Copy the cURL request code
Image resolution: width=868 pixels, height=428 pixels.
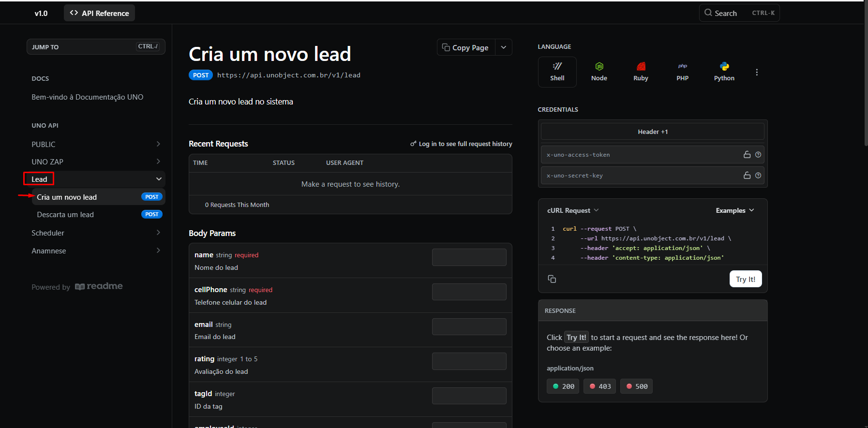click(x=552, y=279)
